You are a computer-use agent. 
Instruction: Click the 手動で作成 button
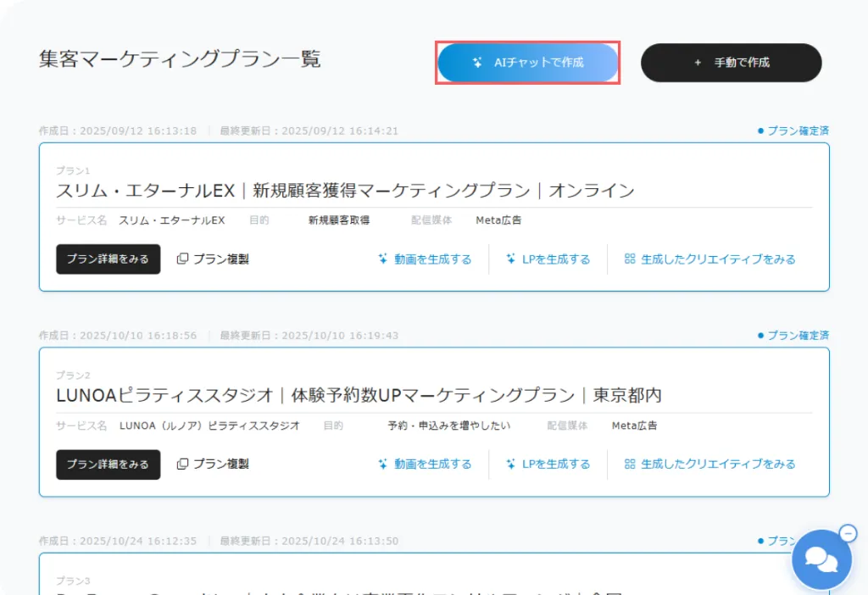tap(731, 63)
